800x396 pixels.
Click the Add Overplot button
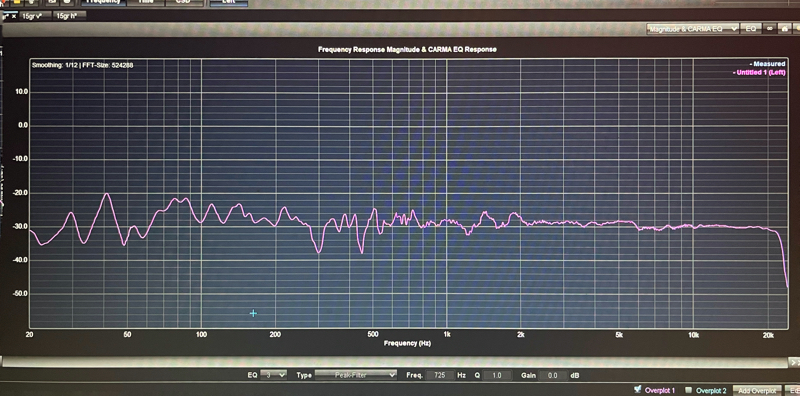(757, 390)
